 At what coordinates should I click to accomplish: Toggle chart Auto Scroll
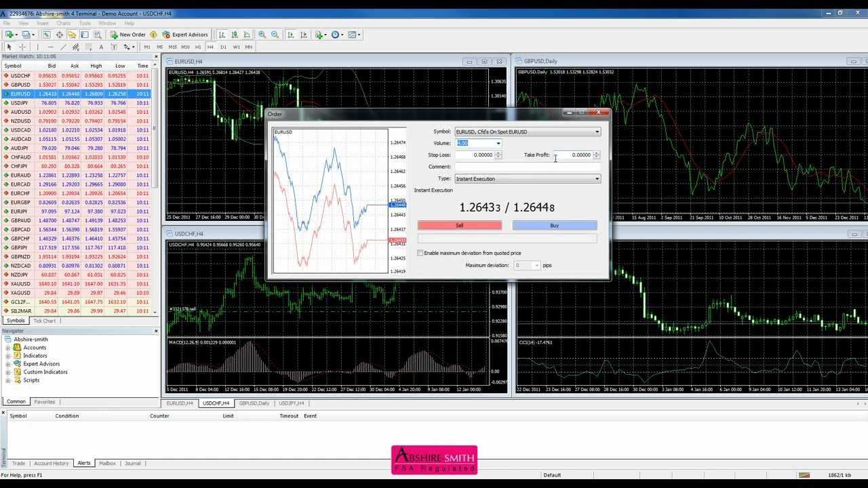click(290, 35)
